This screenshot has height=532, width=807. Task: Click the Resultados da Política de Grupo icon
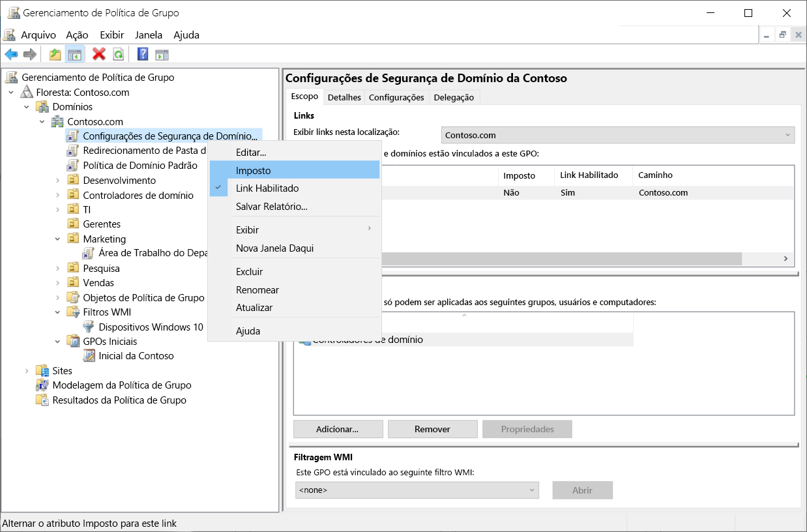pos(42,400)
